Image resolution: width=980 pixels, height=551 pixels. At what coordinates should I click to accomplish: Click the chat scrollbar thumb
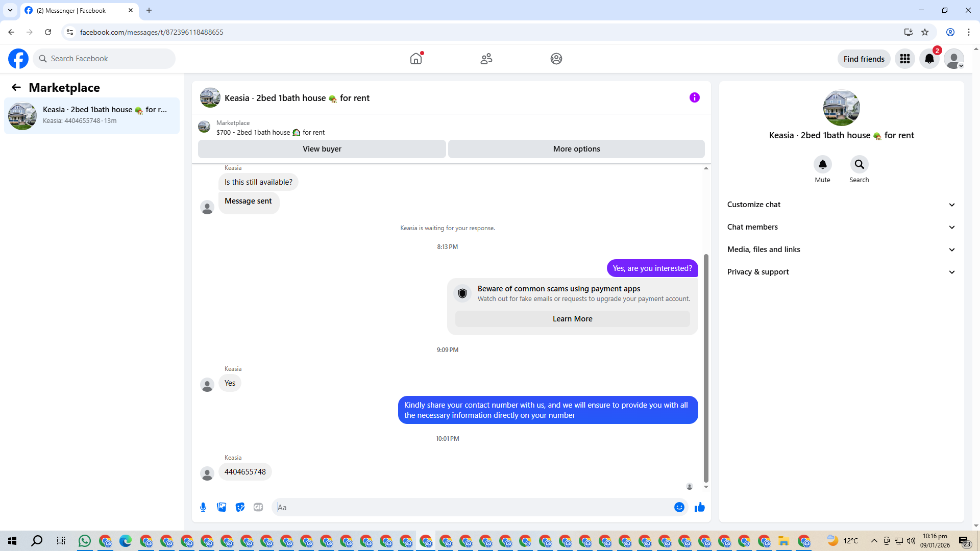tap(706, 367)
